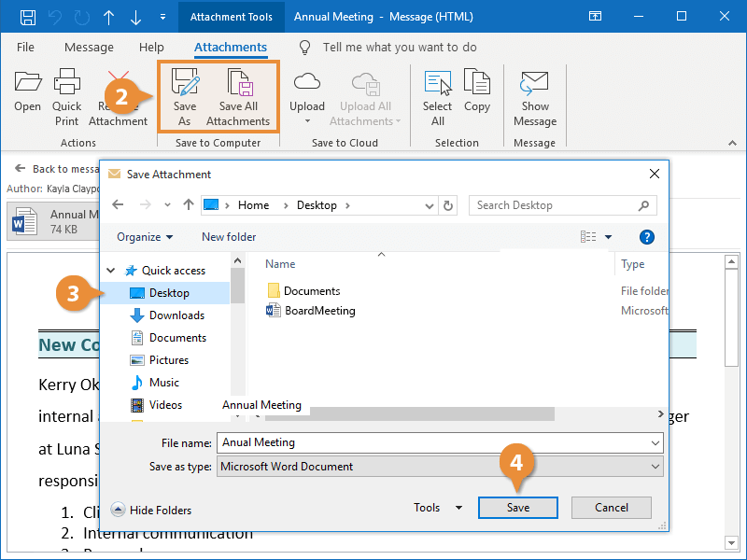Select Videos in the navigation pane
Image resolution: width=747 pixels, height=560 pixels.
(x=156, y=405)
